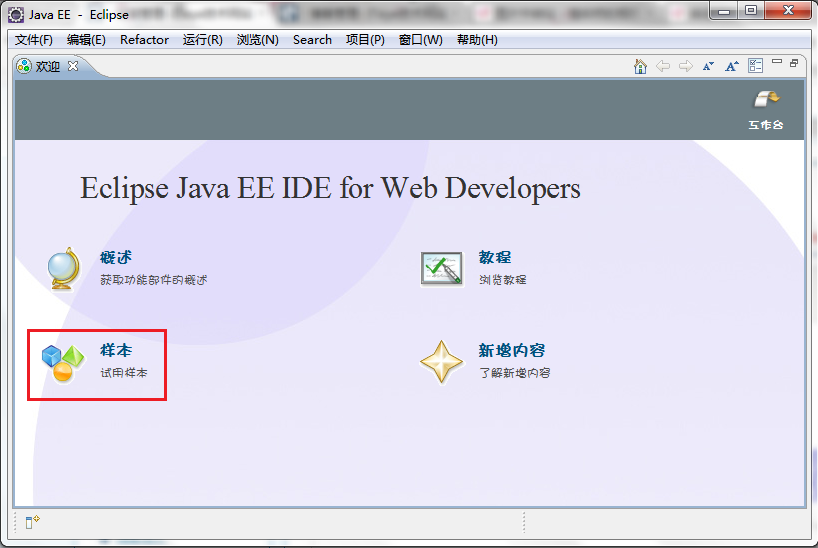Open the customize page icon
Screen dimensions: 818x548
[755, 66]
